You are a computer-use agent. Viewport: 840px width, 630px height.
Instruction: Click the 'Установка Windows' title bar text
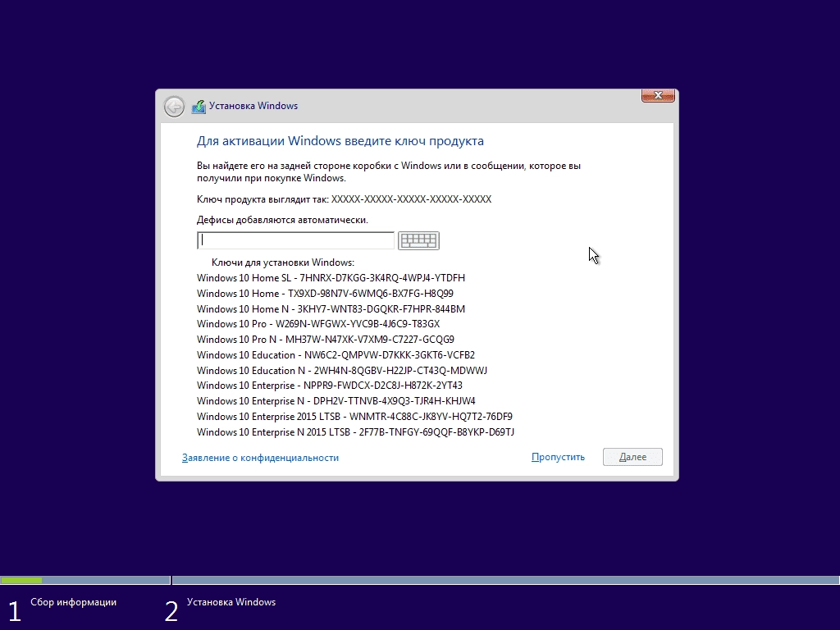(253, 106)
